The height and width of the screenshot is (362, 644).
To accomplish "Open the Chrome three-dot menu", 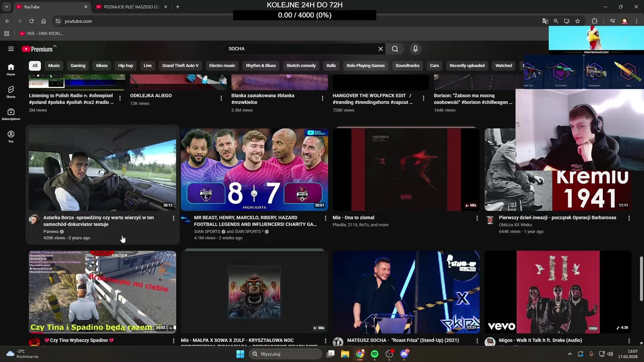I will point(636,21).
